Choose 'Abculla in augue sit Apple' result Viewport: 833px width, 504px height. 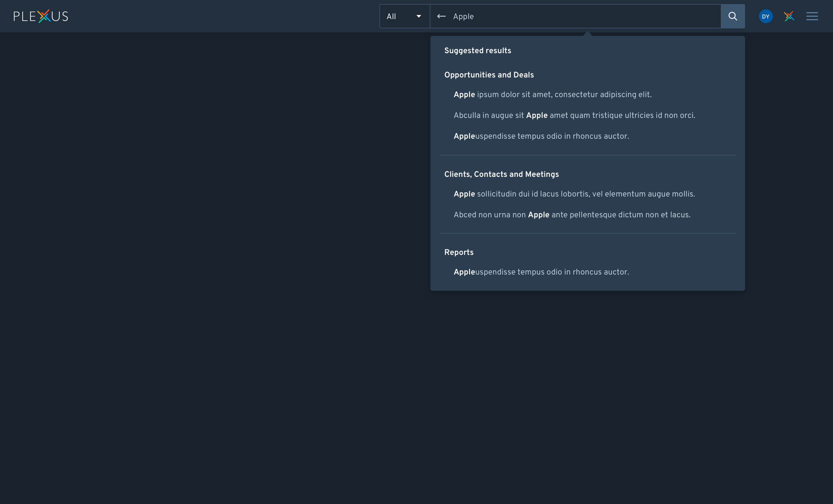click(574, 116)
